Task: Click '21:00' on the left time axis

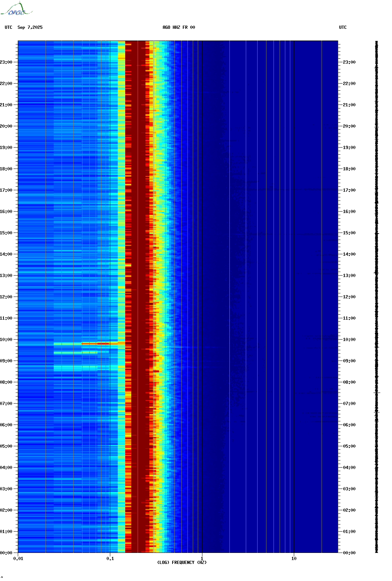Action: point(6,105)
